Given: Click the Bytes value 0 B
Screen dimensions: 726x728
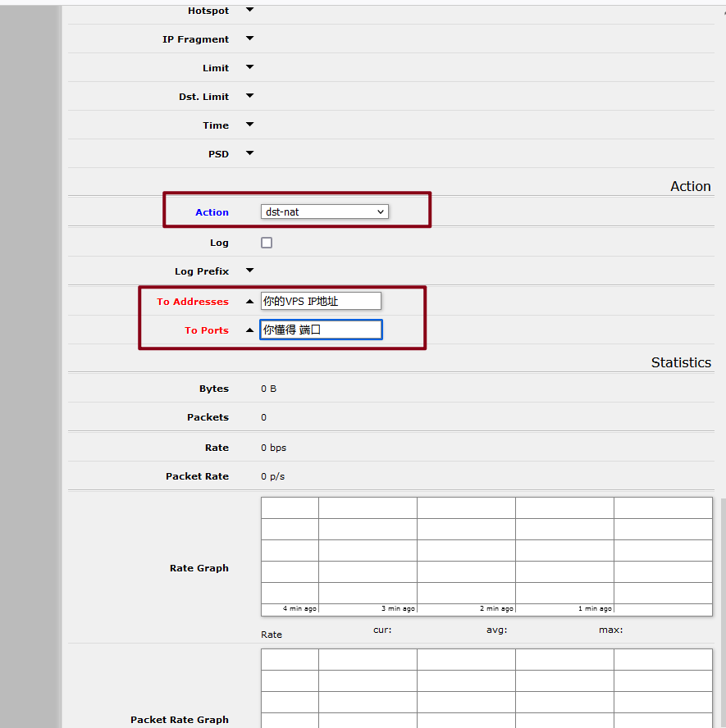Looking at the screenshot, I should coord(269,389).
